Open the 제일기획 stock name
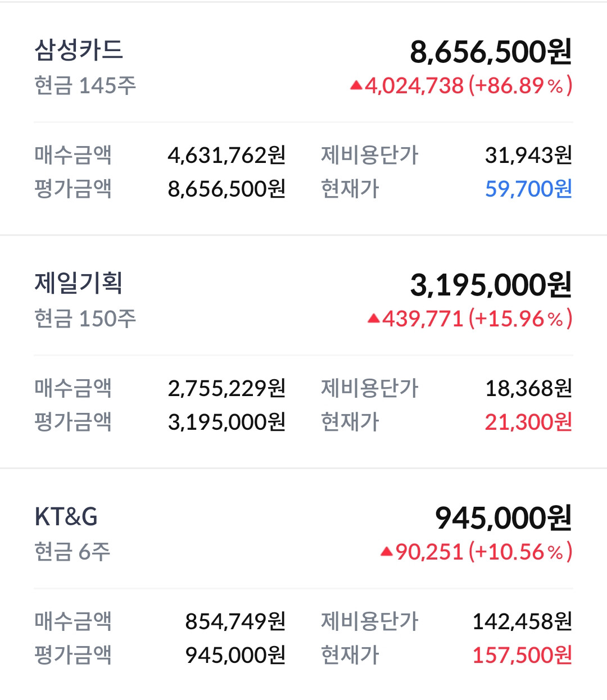Viewport: 607px width, 700px height. point(79,283)
